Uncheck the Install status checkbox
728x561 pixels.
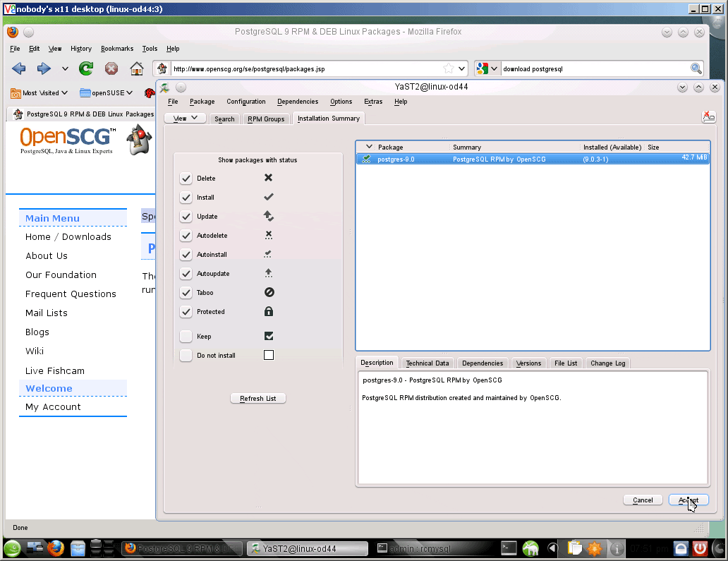pyautogui.click(x=186, y=198)
